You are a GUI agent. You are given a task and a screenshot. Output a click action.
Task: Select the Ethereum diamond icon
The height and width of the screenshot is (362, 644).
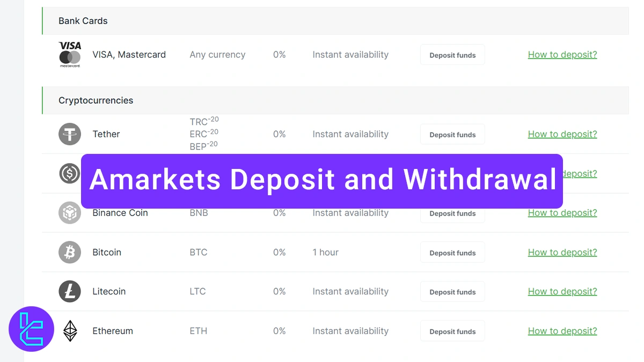point(70,331)
